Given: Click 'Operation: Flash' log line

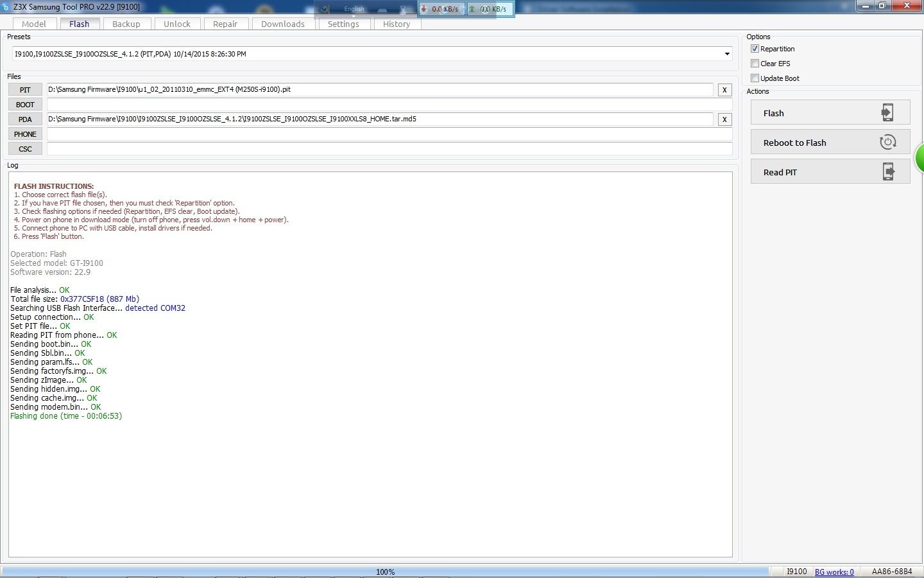Looking at the screenshot, I should [38, 254].
